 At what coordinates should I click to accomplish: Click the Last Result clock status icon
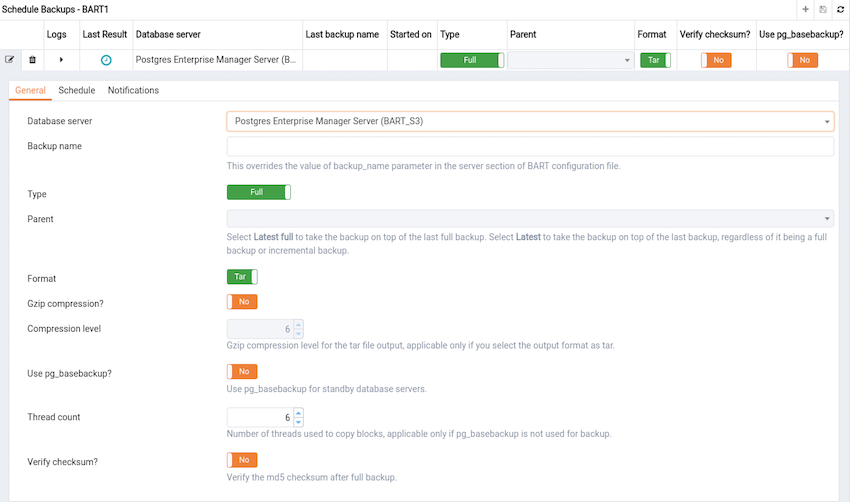pyautogui.click(x=106, y=60)
